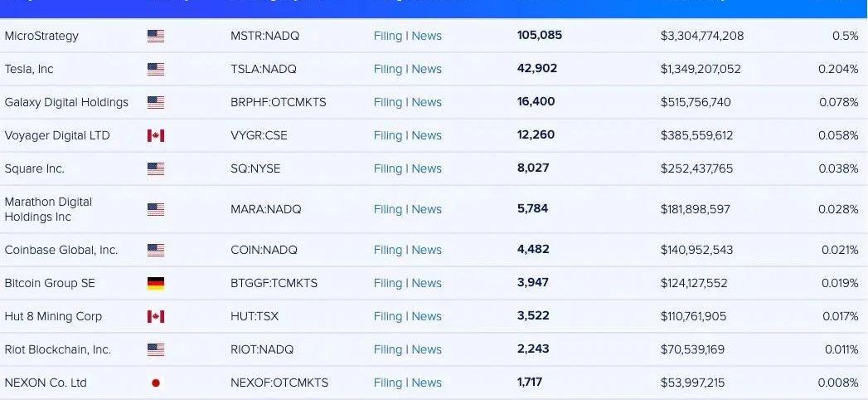Open Galaxy Digital Holdings Filing link

click(387, 102)
